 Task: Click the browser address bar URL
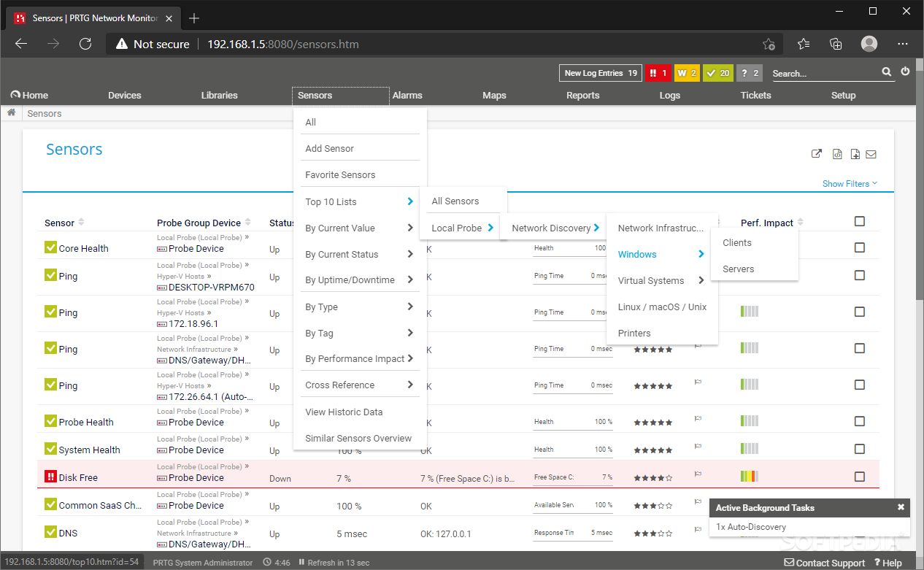(x=283, y=44)
